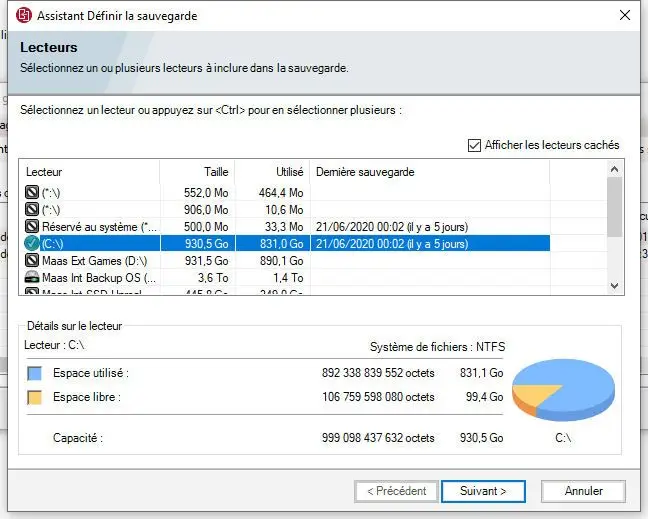Click the 892 338 839 552 octets value

pos(378,373)
